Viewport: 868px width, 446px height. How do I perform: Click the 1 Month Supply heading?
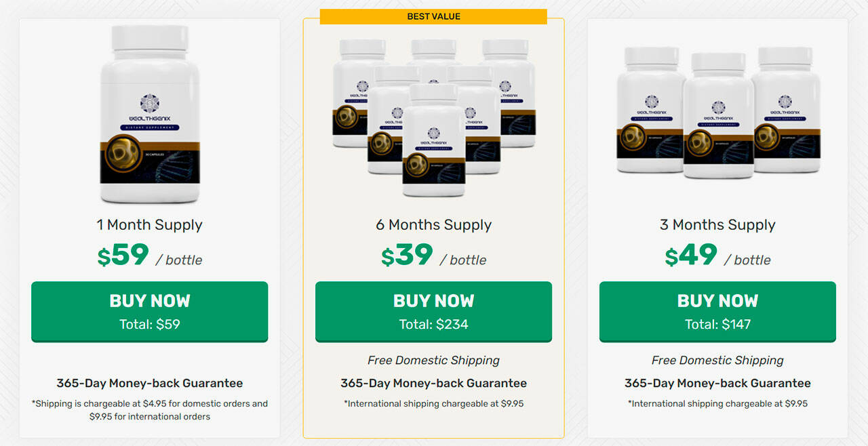149,225
